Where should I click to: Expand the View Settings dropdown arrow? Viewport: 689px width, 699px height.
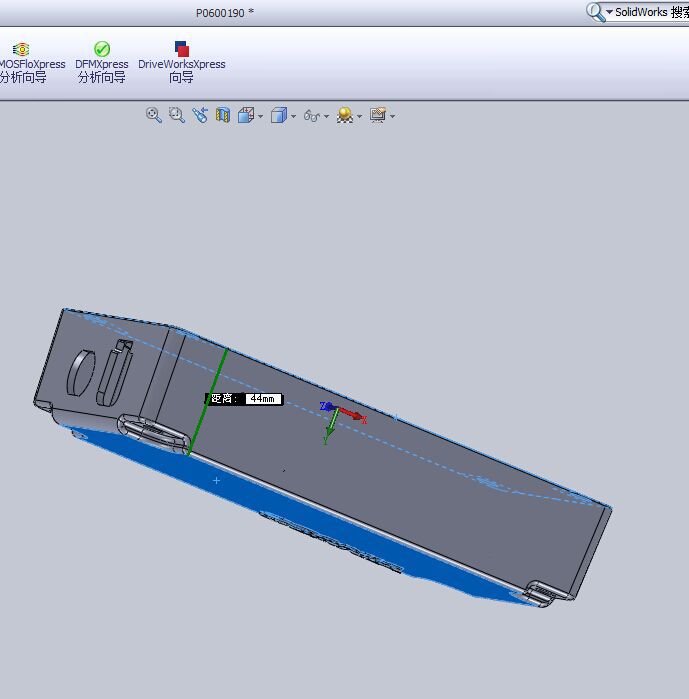pyautogui.click(x=392, y=116)
